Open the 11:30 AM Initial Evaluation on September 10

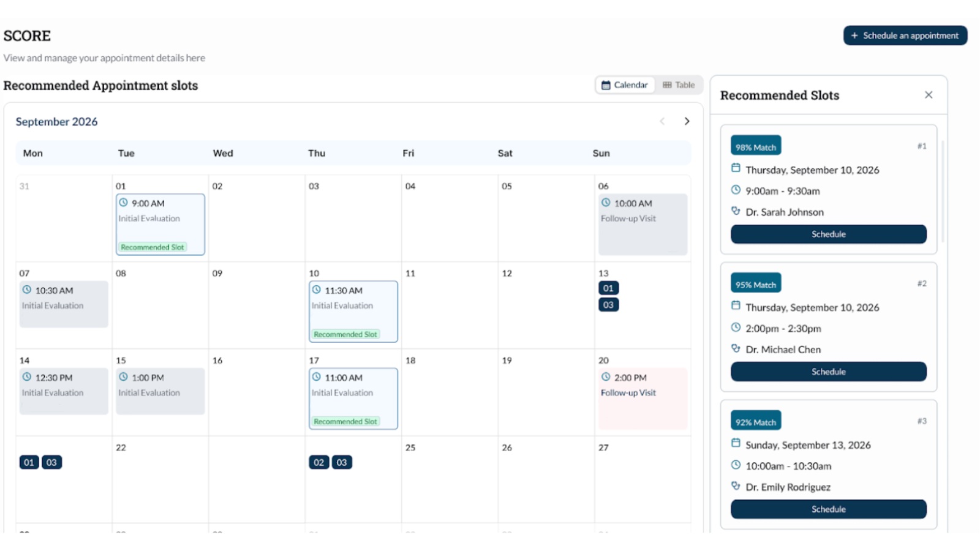pos(353,311)
